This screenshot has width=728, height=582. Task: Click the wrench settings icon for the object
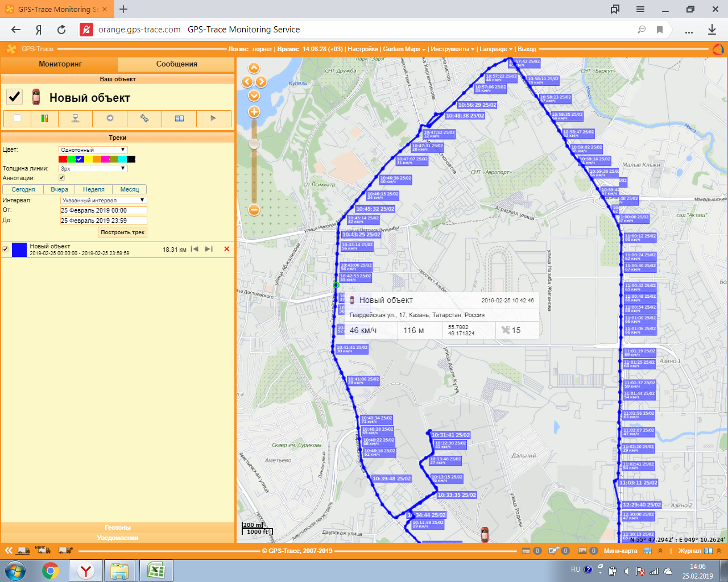tap(144, 118)
